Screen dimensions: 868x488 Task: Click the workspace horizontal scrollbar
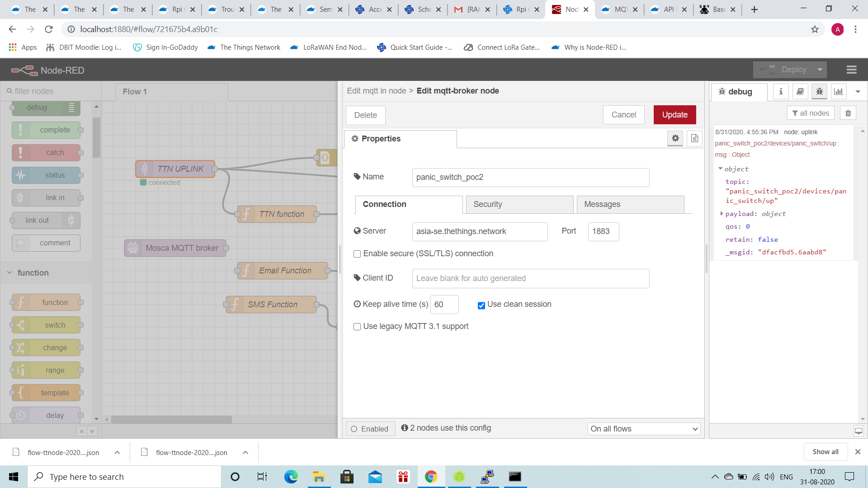[x=172, y=420]
